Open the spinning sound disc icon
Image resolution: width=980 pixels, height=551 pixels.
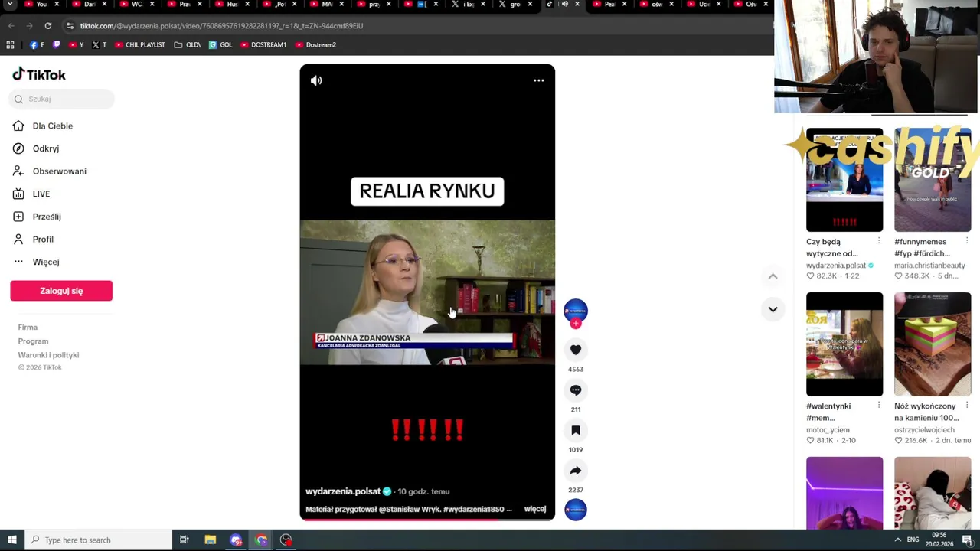[x=576, y=510]
